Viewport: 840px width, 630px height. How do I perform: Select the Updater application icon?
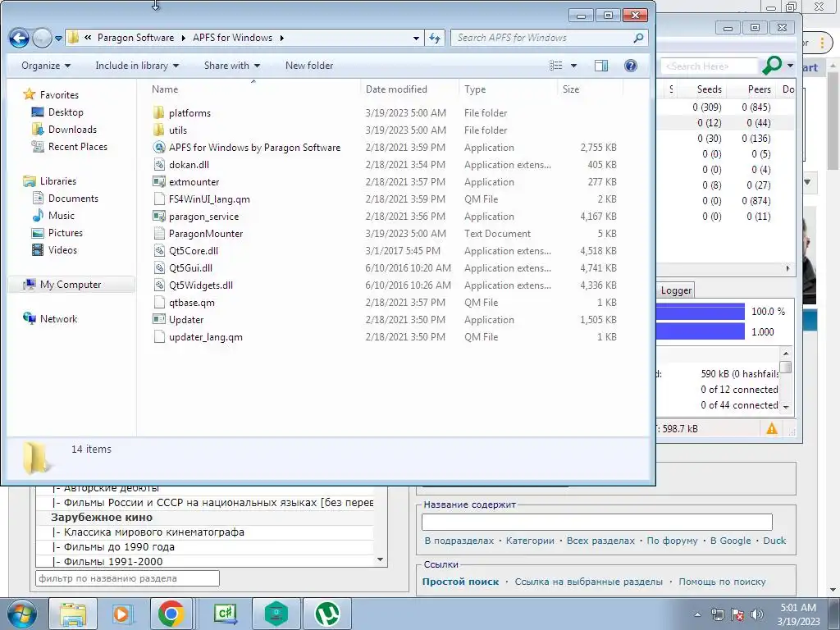pyautogui.click(x=158, y=320)
